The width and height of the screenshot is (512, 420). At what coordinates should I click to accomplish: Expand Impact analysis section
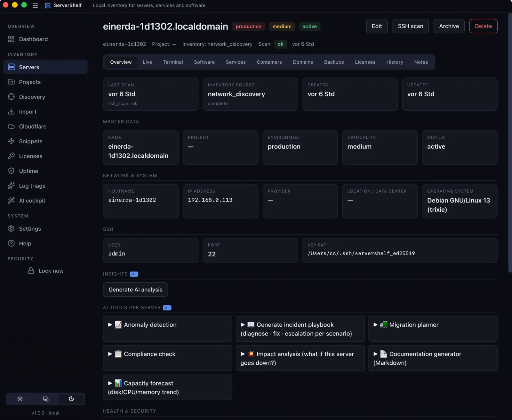(243, 354)
